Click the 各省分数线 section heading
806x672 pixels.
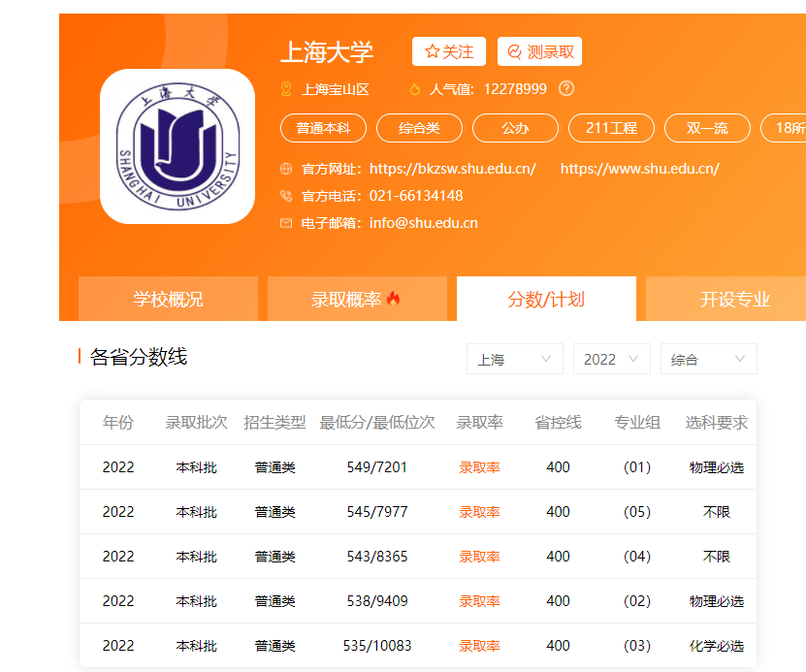(x=139, y=357)
